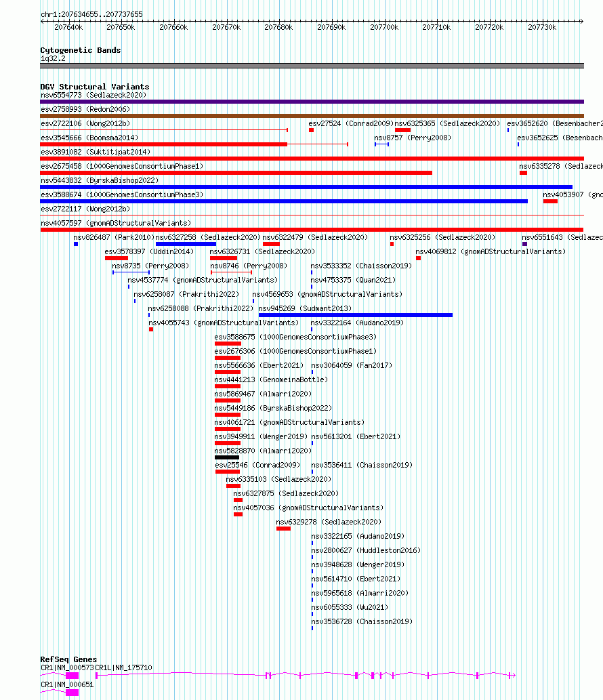Open the nsv3322164 (Audano2019) label

(357, 323)
